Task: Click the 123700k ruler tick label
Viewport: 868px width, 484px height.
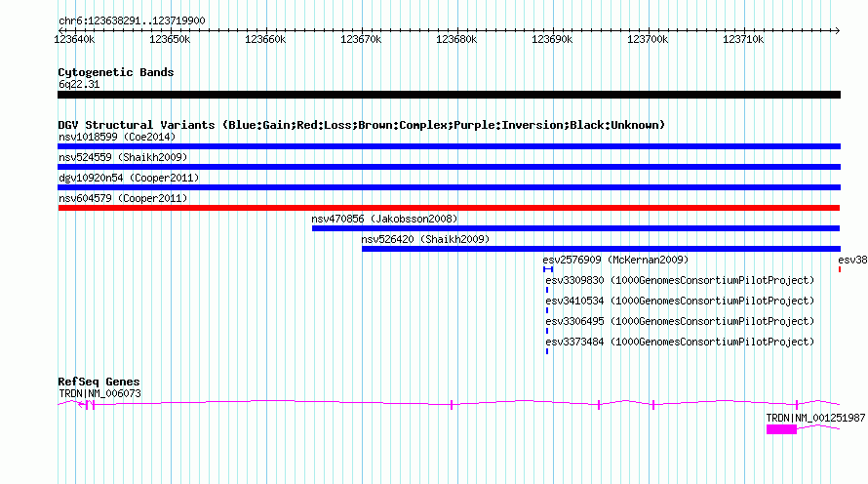Action: (648, 39)
